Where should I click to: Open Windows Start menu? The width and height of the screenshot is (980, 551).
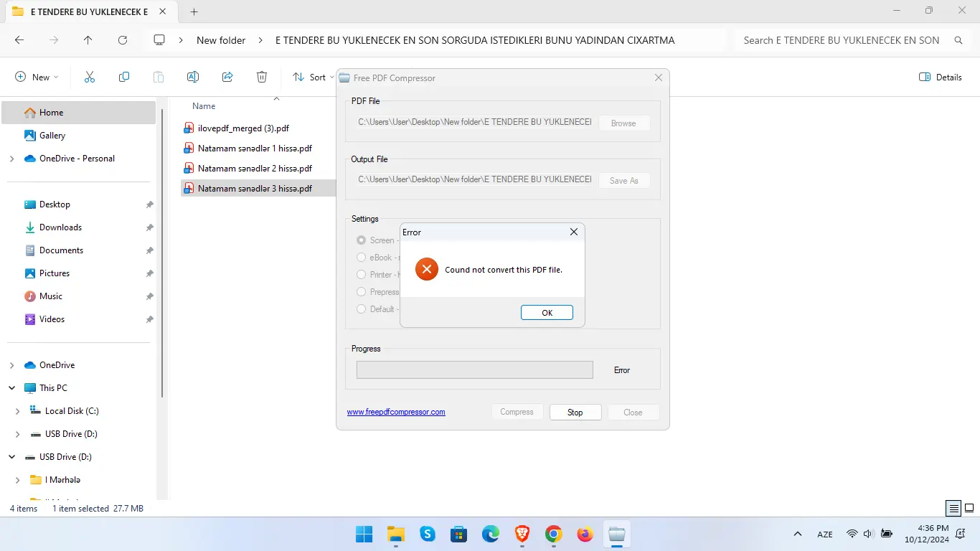364,534
